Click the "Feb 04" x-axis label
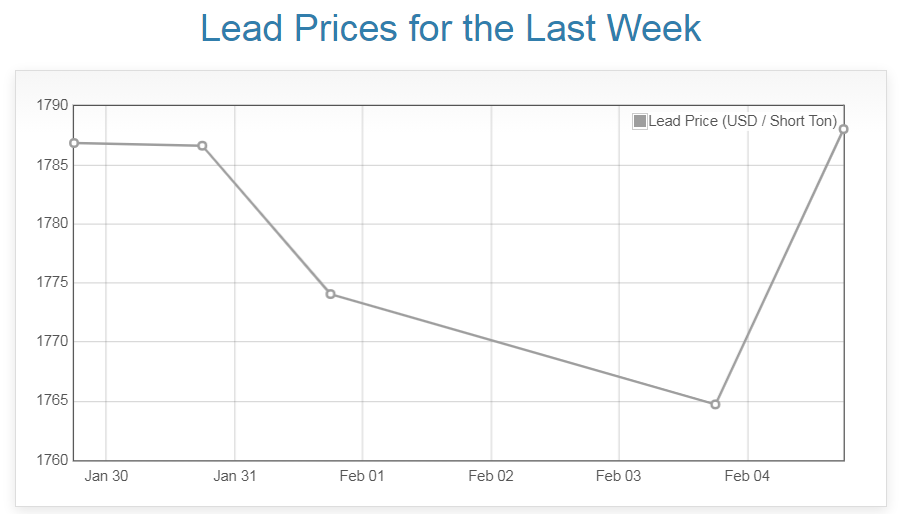 coord(747,476)
